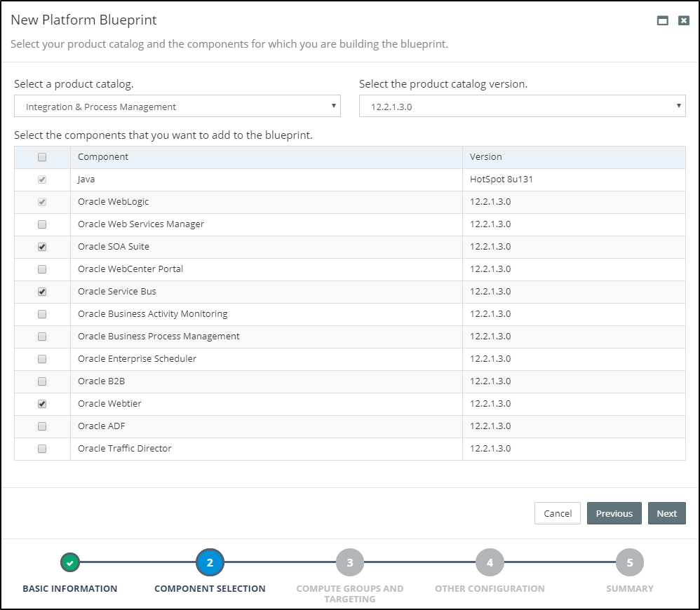
Task: Select the step 4 Other Configuration circle
Action: 489,562
